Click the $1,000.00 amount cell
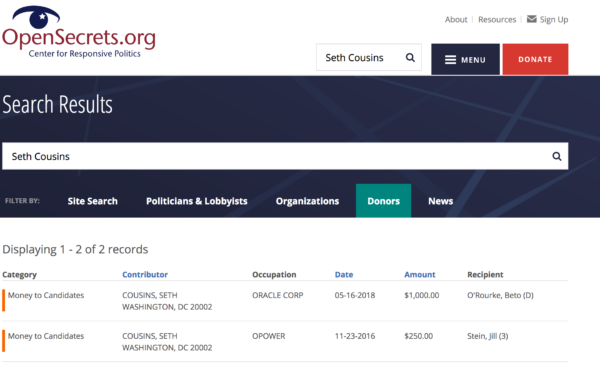The height and width of the screenshot is (368, 600). point(422,295)
